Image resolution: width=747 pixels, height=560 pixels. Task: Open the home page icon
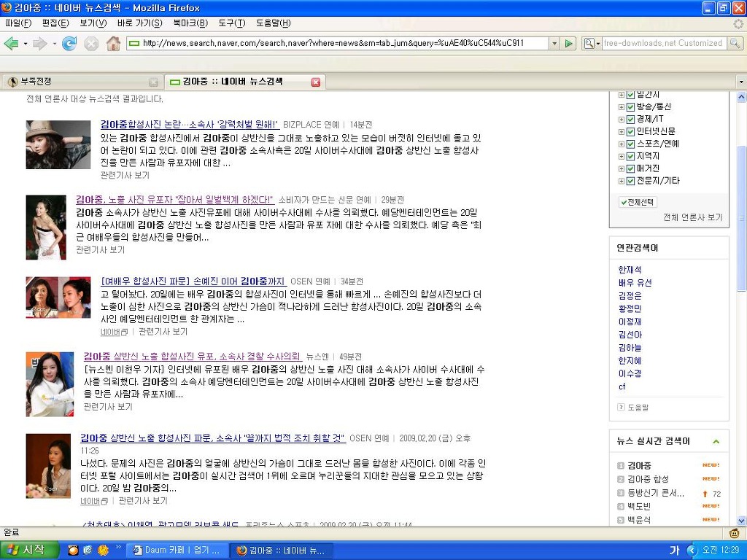pyautogui.click(x=113, y=43)
